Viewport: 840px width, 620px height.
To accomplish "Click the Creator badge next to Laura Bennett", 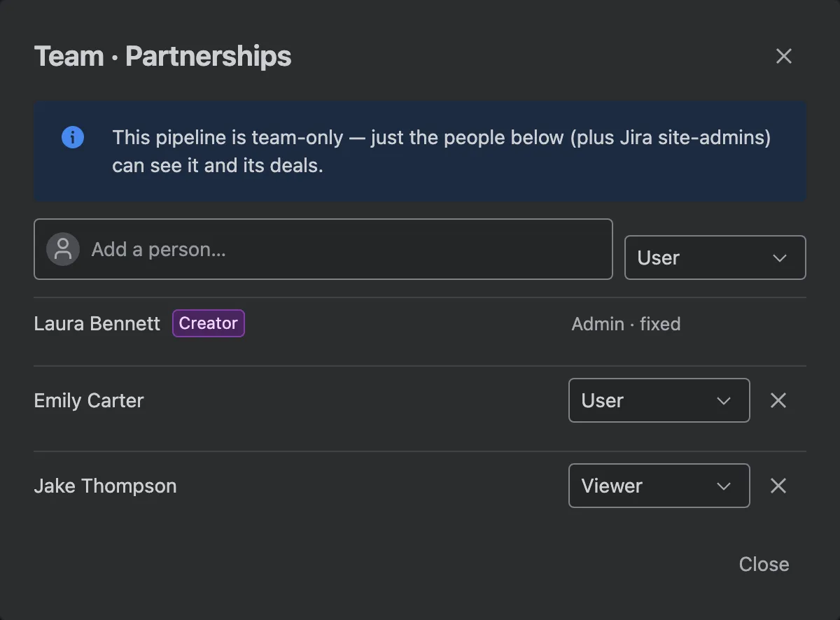I will 209,323.
